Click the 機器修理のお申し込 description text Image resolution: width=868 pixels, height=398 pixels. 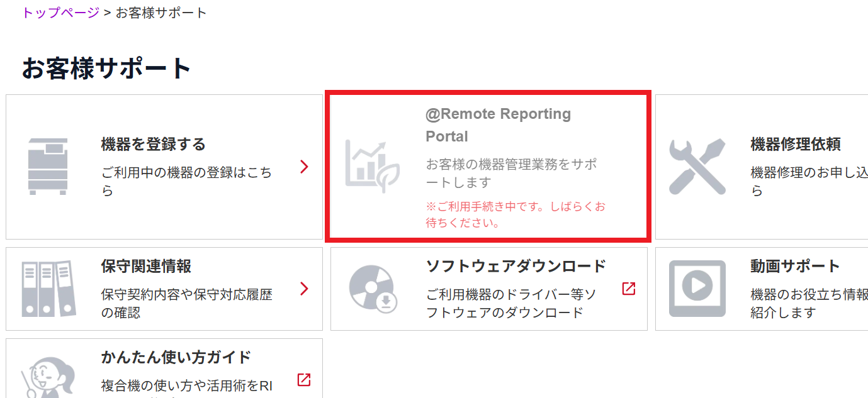pos(809,181)
